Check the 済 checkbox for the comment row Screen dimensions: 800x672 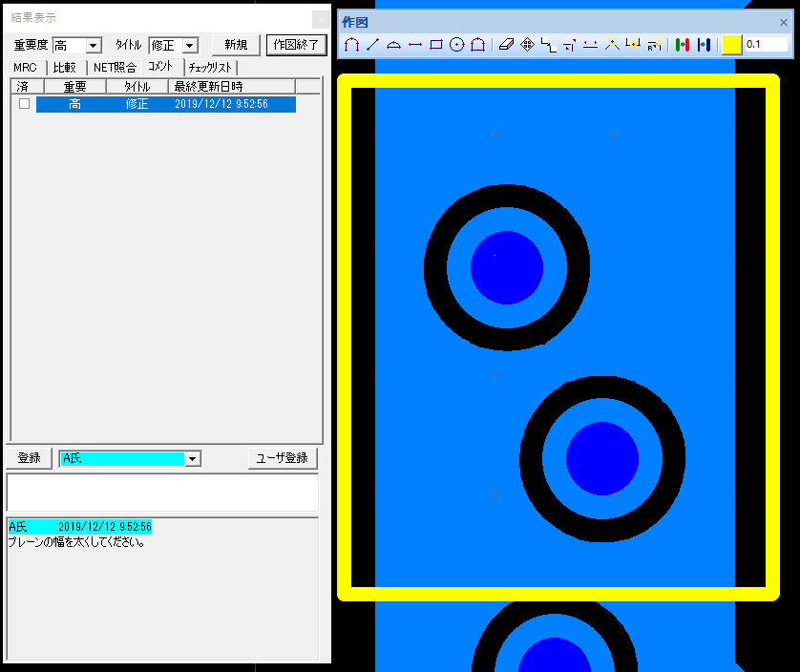click(x=24, y=104)
